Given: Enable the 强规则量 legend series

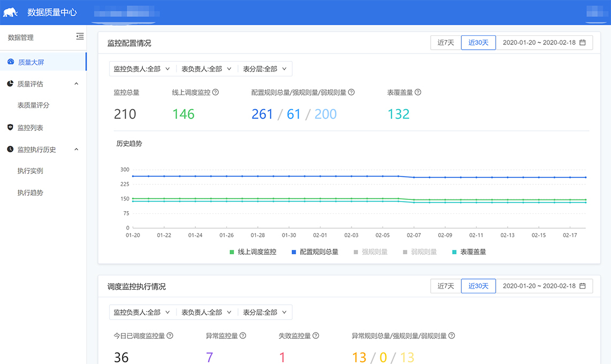Looking at the screenshot, I should coord(369,252).
